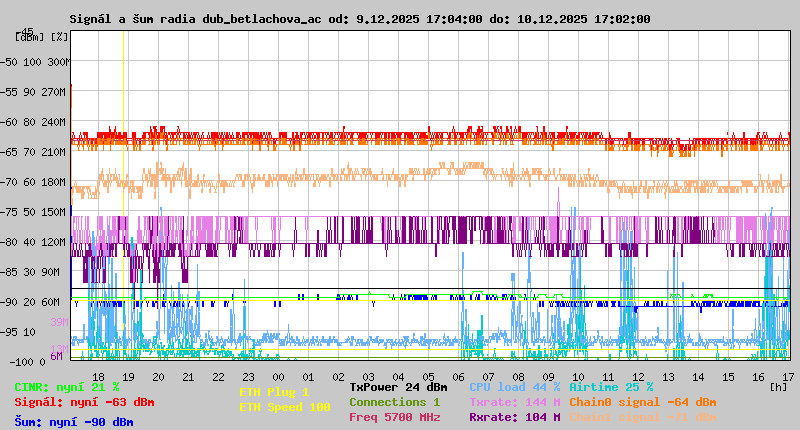Click hour label 01 on the time axis
This screenshot has height=430, width=800.
[x=309, y=377]
